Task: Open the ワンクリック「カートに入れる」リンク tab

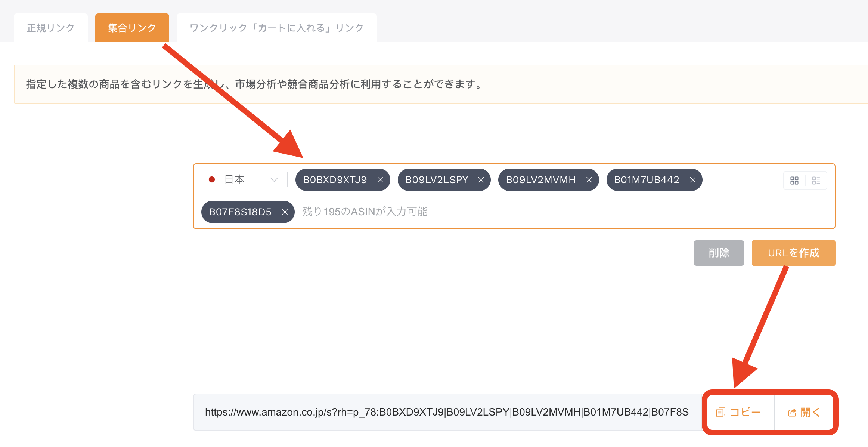Action: pos(277,28)
